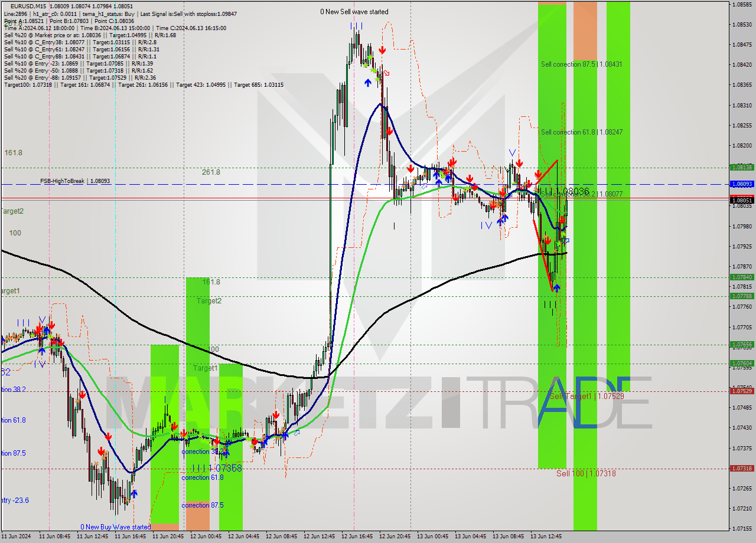Click the blue 1.08093 price axis tag

pyautogui.click(x=742, y=184)
